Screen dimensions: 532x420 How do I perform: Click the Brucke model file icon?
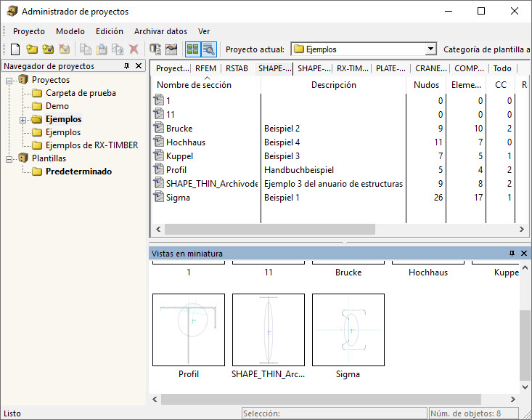pyautogui.click(x=158, y=128)
